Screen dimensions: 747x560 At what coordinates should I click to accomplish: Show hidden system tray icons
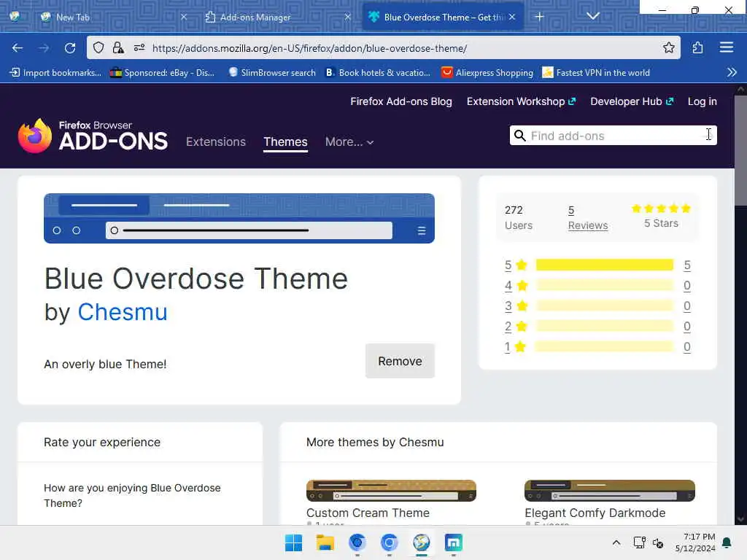click(616, 542)
